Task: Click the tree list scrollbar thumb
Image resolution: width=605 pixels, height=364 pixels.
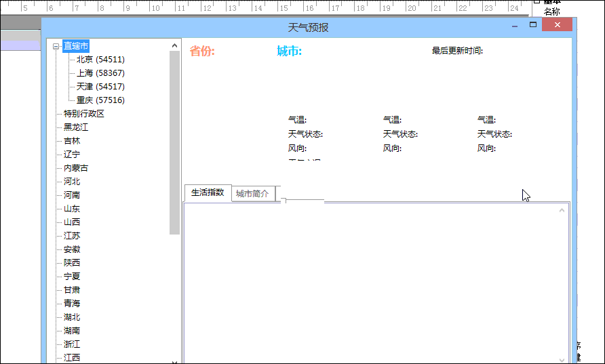Action: click(174, 142)
